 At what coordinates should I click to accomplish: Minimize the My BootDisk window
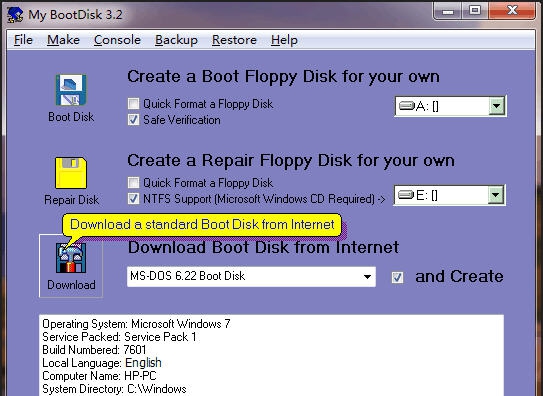pyautogui.click(x=448, y=11)
